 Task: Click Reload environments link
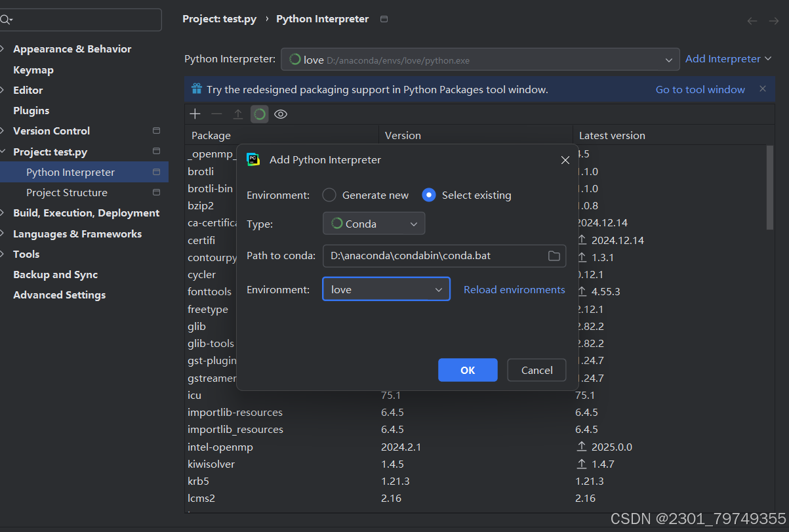point(514,289)
